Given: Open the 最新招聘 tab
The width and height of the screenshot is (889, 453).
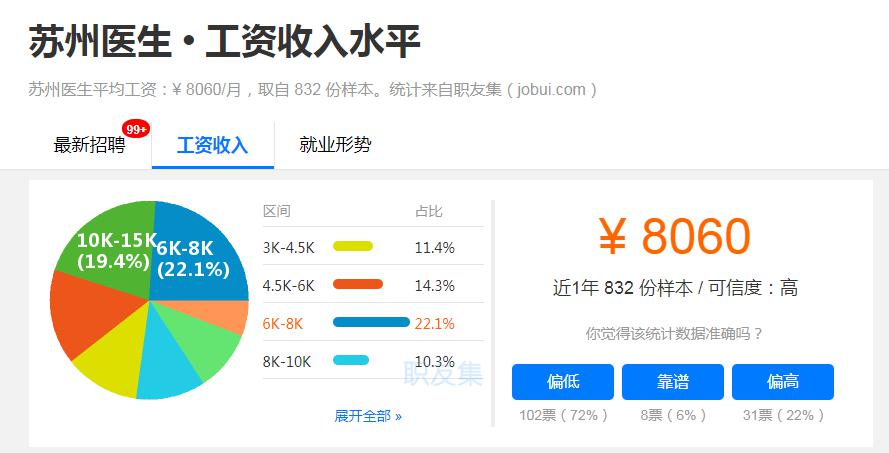Looking at the screenshot, I should (x=90, y=145).
